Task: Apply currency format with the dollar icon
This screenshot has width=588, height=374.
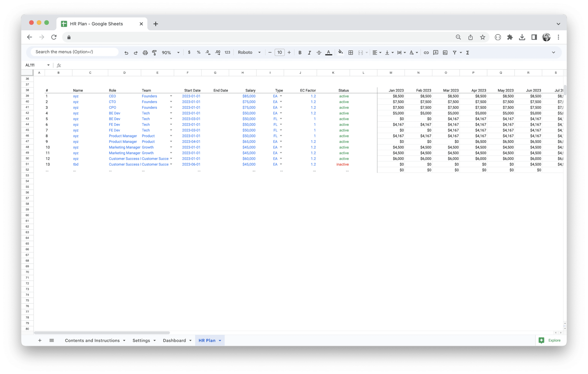Action: (x=189, y=52)
